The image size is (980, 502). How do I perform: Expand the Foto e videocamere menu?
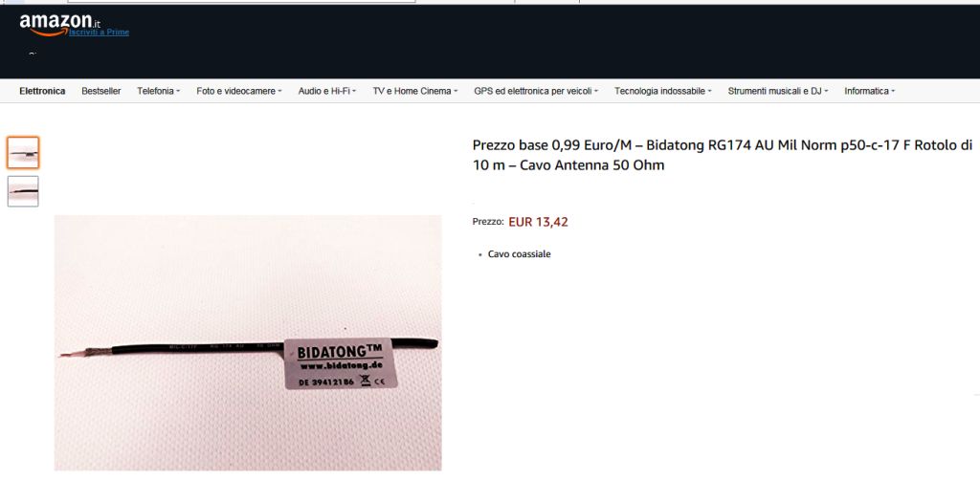click(x=239, y=91)
